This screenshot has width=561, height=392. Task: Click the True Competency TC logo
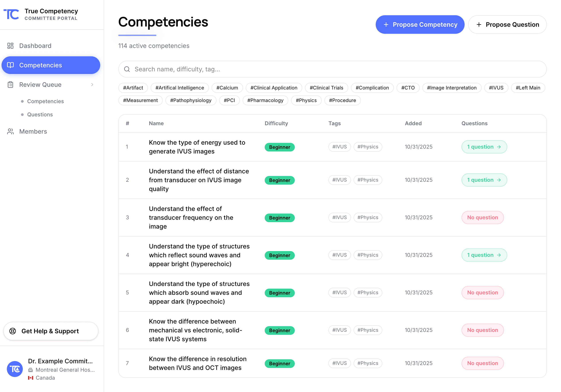(11, 14)
